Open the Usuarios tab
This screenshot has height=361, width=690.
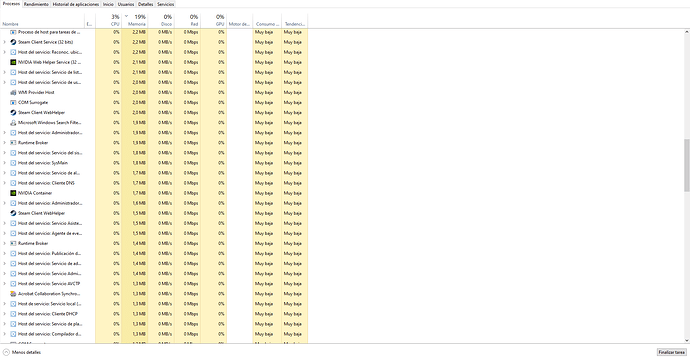[x=126, y=4]
